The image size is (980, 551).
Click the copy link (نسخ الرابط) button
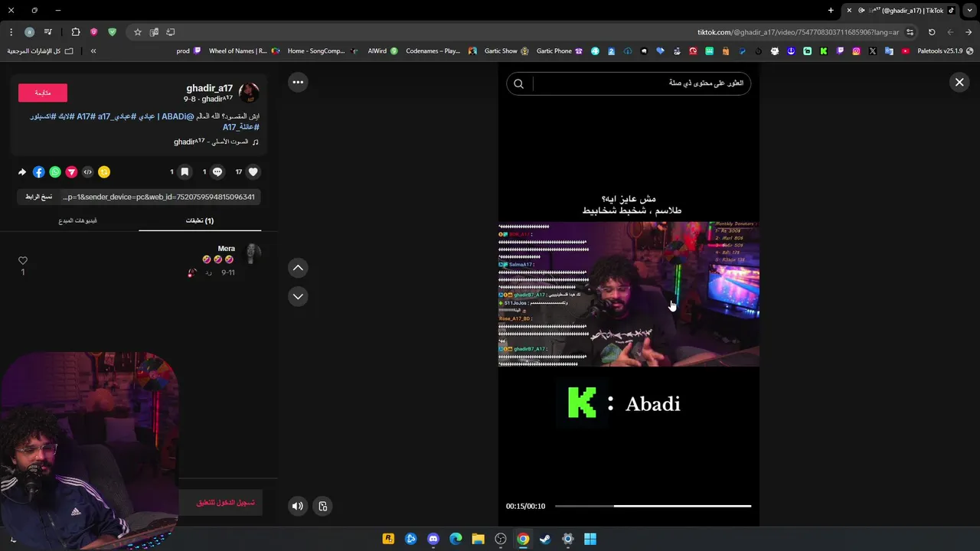38,197
